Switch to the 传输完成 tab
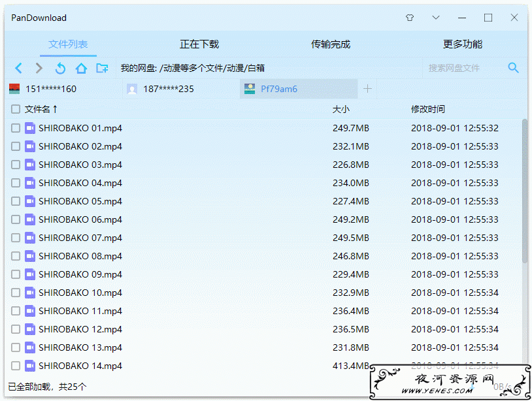The image size is (532, 401). 331,44
